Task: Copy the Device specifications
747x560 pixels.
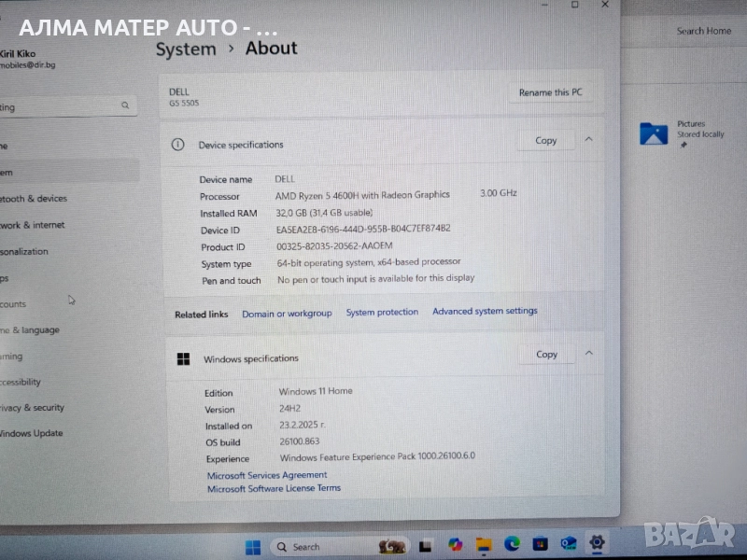Action: pyautogui.click(x=546, y=141)
